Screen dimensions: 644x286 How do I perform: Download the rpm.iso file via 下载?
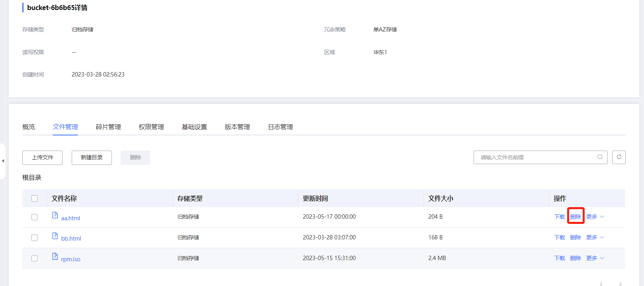pos(560,258)
